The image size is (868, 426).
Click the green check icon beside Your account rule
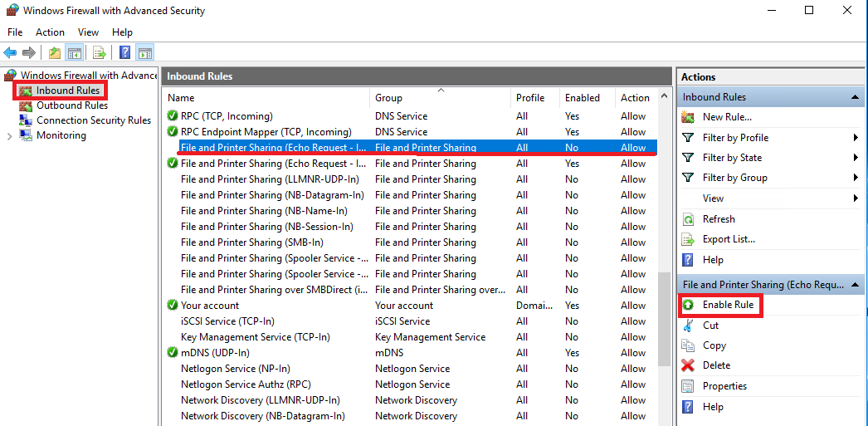tap(173, 306)
